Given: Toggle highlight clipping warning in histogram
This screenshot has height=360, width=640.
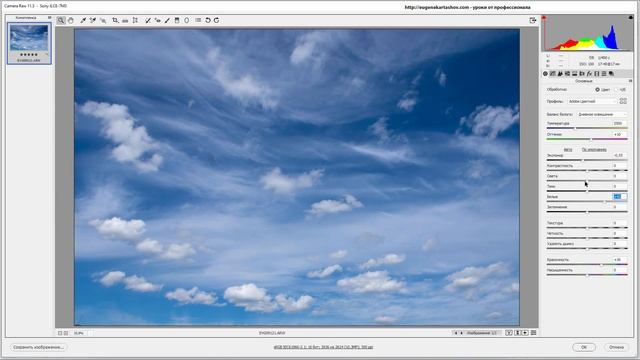Looking at the screenshot, I should [631, 18].
